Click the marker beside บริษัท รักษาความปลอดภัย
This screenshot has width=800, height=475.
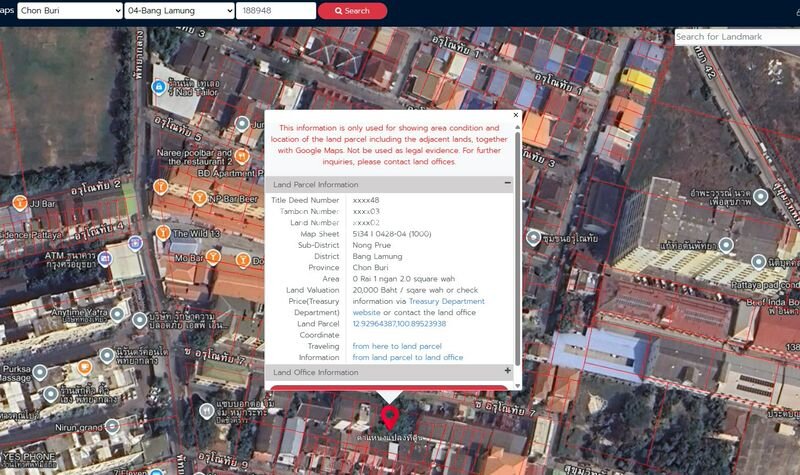coord(139,320)
